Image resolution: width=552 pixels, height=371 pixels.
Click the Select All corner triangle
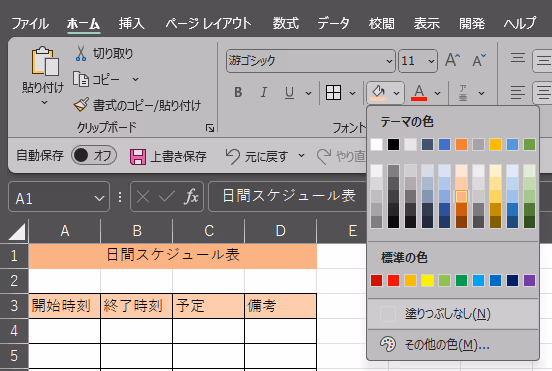click(x=17, y=232)
